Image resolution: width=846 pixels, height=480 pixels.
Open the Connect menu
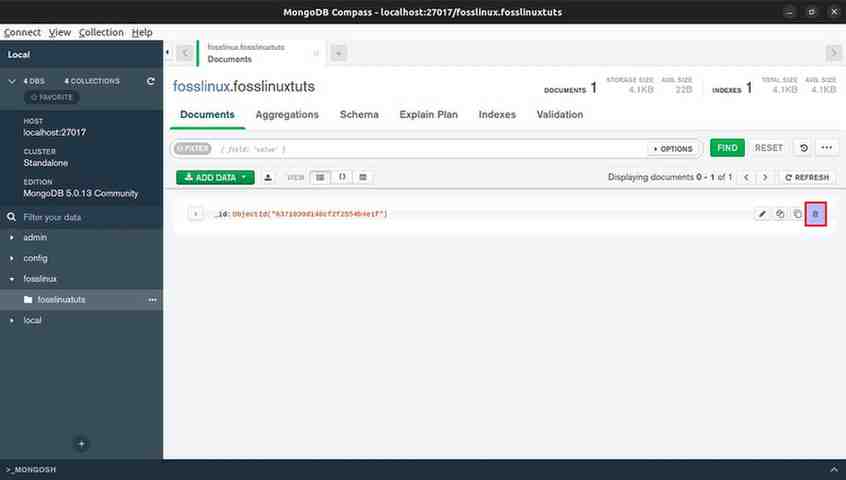pyautogui.click(x=22, y=32)
